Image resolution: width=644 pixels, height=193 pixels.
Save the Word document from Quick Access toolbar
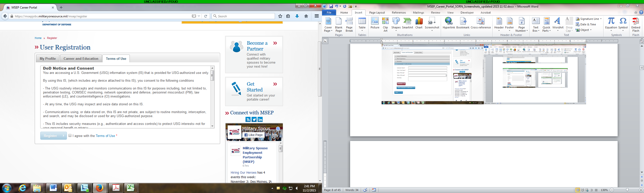point(331,6)
